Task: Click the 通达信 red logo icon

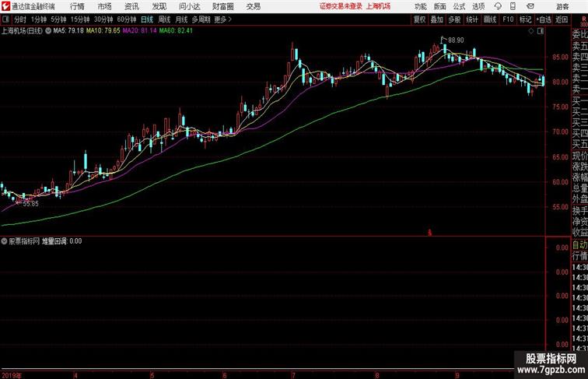Action: [x=5, y=6]
